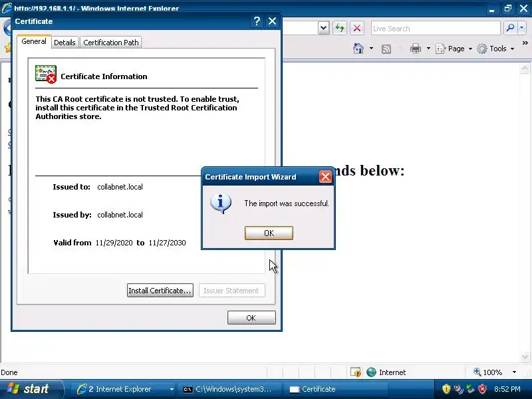The width and height of the screenshot is (532, 399).
Task: Open the Page menu
Action: [x=454, y=49]
